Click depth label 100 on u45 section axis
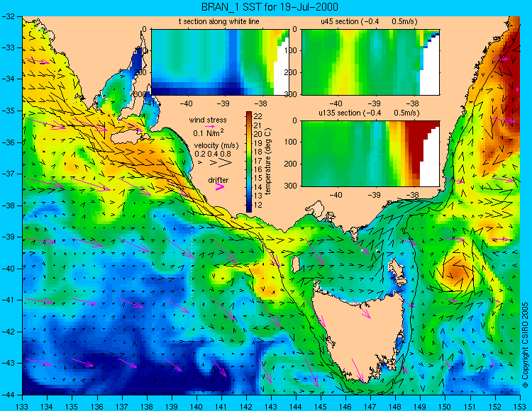532x411 pixels. 290,51
